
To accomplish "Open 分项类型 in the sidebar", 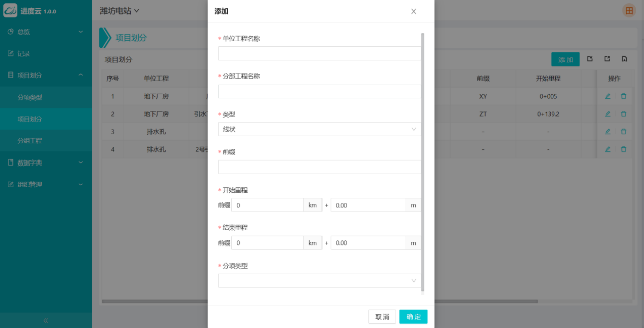I will [30, 98].
